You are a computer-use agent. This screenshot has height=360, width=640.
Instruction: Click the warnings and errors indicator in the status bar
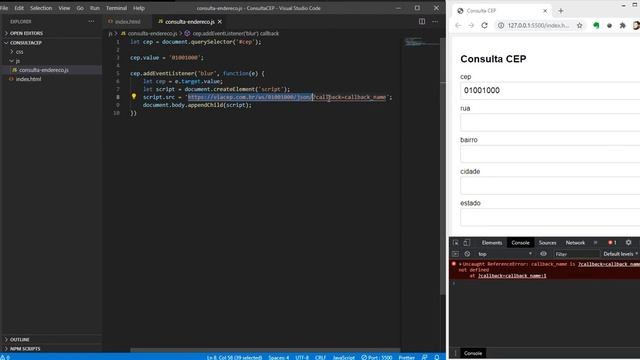(x=5, y=357)
